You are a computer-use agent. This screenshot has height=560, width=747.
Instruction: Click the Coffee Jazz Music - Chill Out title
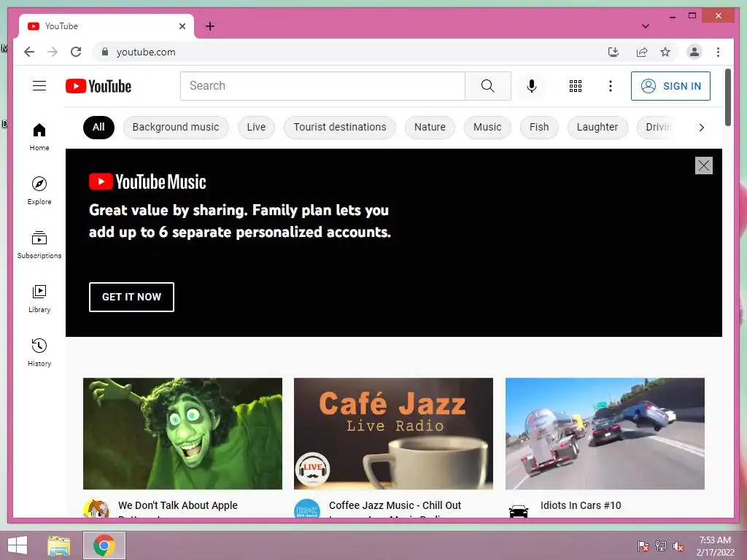coord(395,505)
